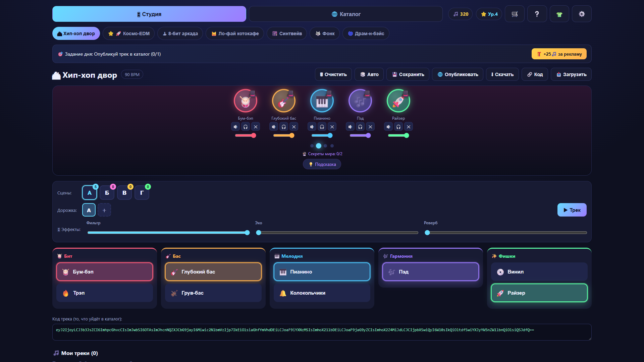Select the 8-бит аркада world

(180, 34)
